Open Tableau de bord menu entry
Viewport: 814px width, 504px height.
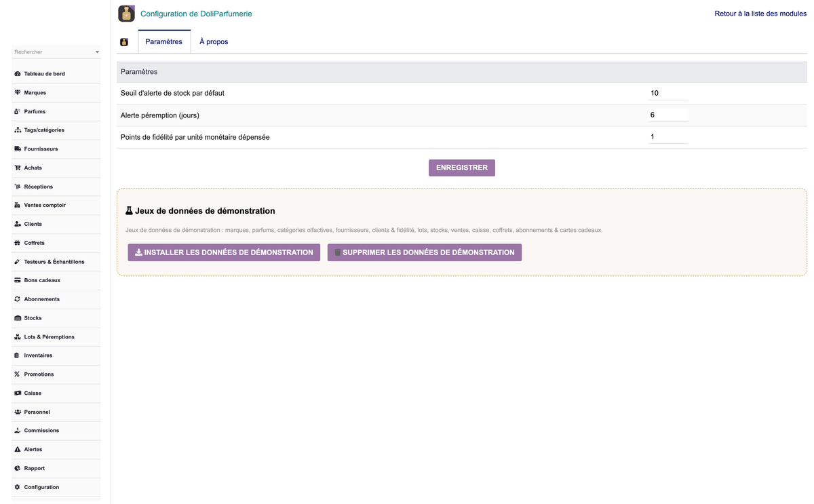tap(45, 74)
